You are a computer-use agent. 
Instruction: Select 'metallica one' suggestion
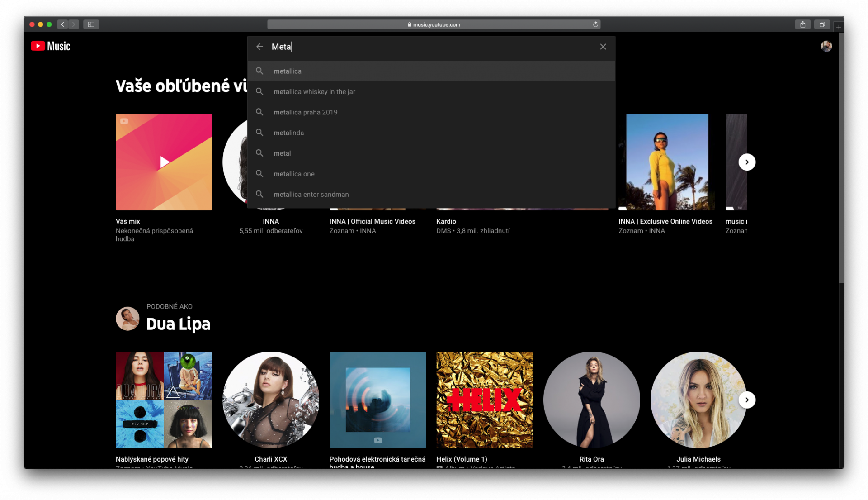(x=431, y=174)
